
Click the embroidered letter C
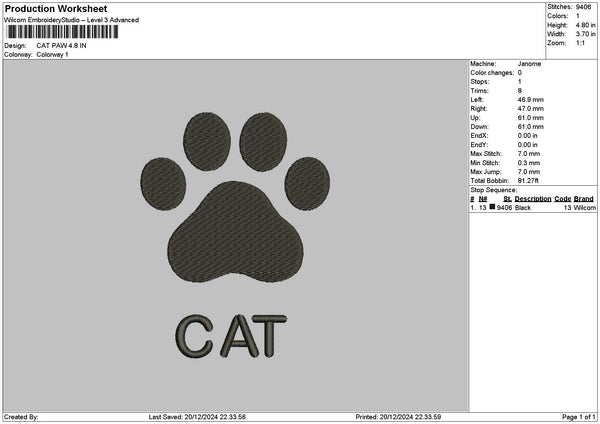click(194, 336)
